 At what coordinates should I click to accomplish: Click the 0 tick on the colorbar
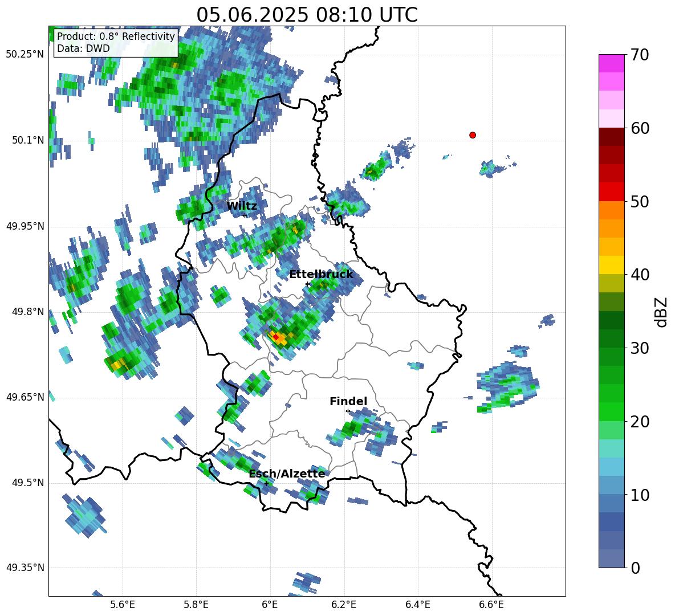point(635,568)
